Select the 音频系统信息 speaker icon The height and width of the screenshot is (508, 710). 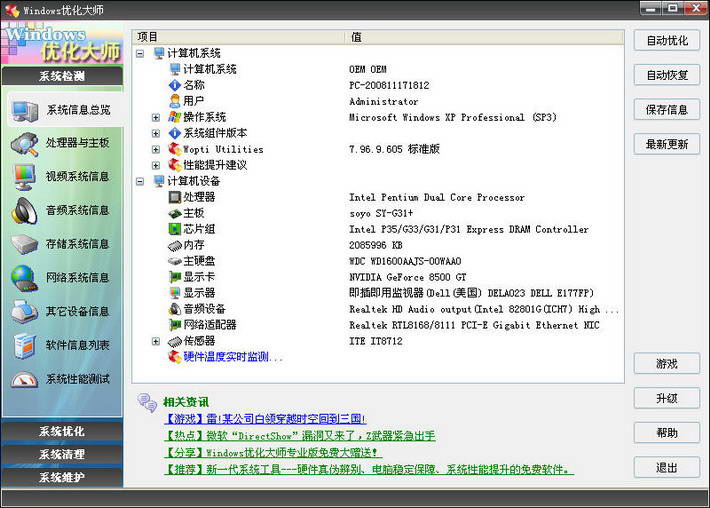pyautogui.click(x=25, y=211)
